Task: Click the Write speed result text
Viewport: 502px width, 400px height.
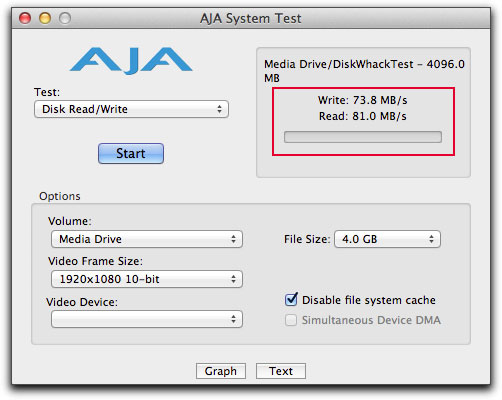Action: (363, 100)
